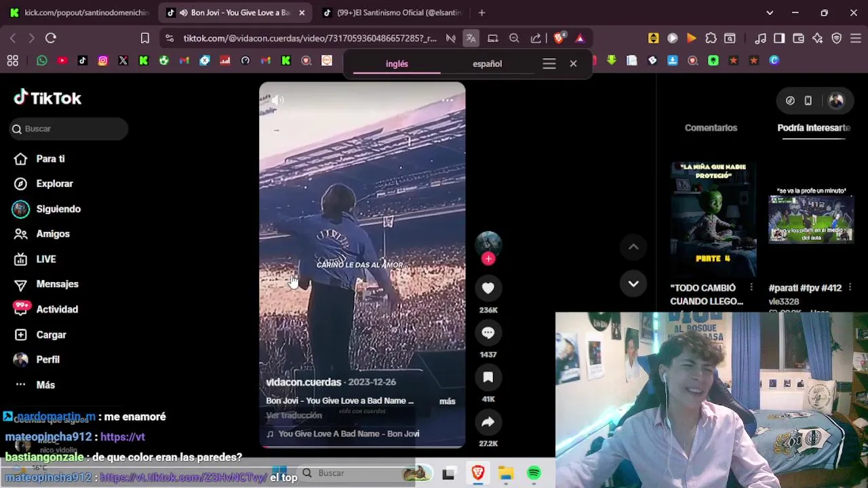
Task: Open LIVE section
Action: click(x=35, y=259)
